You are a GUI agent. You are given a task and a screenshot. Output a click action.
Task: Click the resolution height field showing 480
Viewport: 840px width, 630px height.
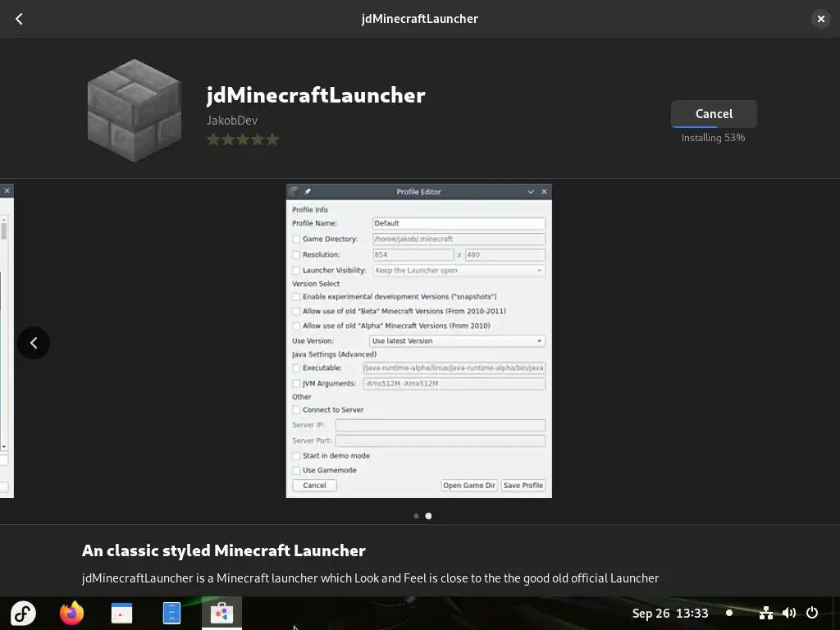tap(505, 255)
